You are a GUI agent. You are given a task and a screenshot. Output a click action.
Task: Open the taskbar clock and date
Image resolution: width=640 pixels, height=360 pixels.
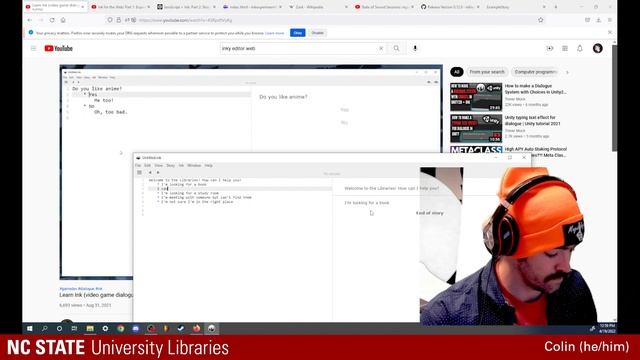[x=607, y=328]
